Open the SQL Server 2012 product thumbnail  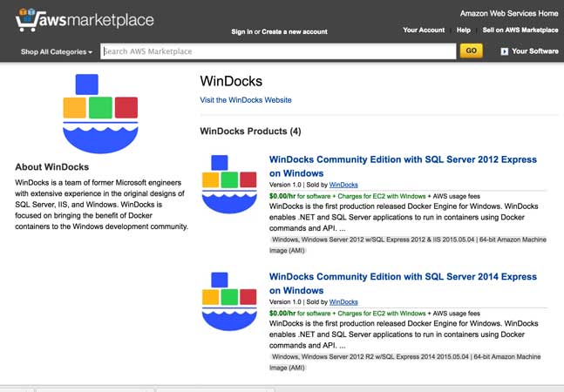(229, 184)
